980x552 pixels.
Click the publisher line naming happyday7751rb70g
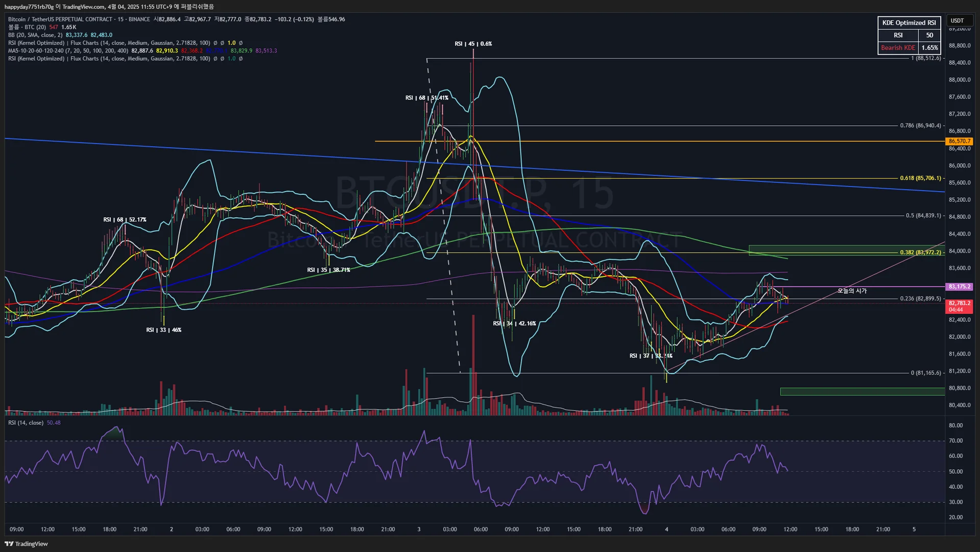pos(109,7)
